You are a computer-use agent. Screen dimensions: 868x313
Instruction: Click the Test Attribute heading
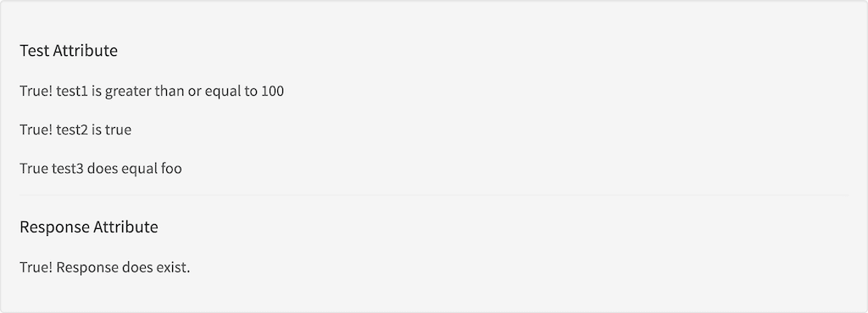[x=69, y=50]
